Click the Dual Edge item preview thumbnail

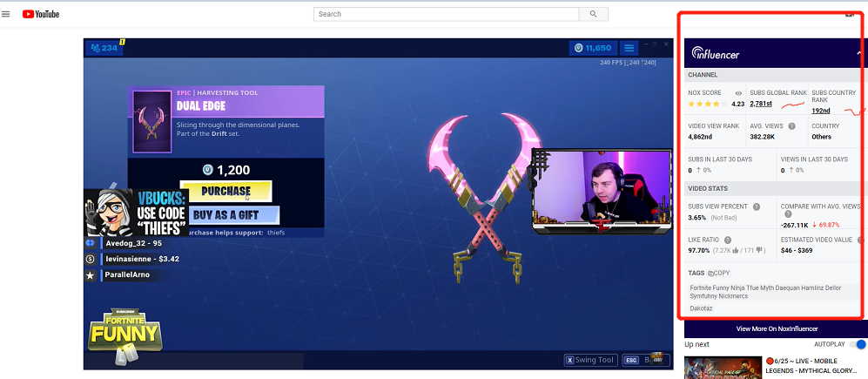click(x=152, y=121)
